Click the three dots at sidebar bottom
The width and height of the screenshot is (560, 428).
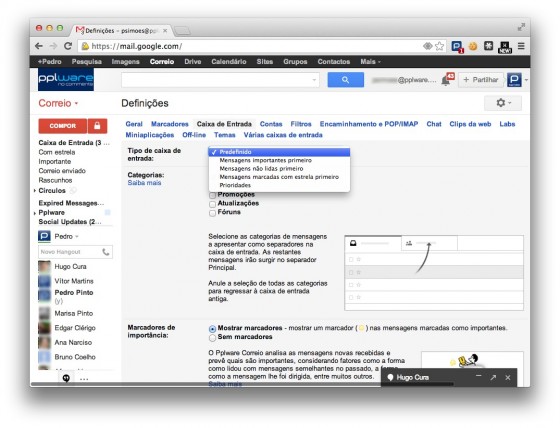pyautogui.click(x=84, y=379)
